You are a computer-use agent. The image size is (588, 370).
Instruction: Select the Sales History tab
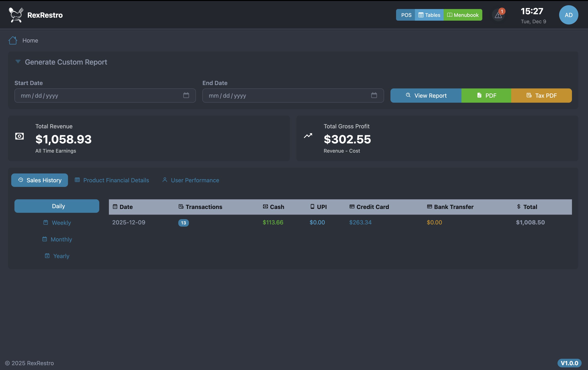pyautogui.click(x=40, y=180)
